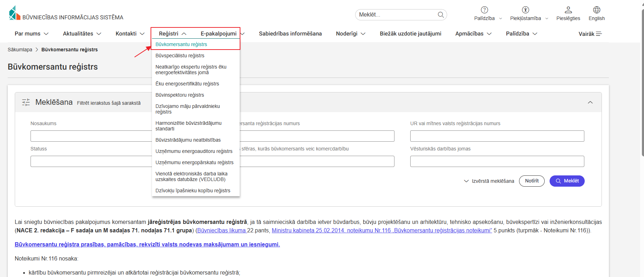
Task: Go to Sākumlapa via the breadcrumb
Action: pyautogui.click(x=20, y=50)
